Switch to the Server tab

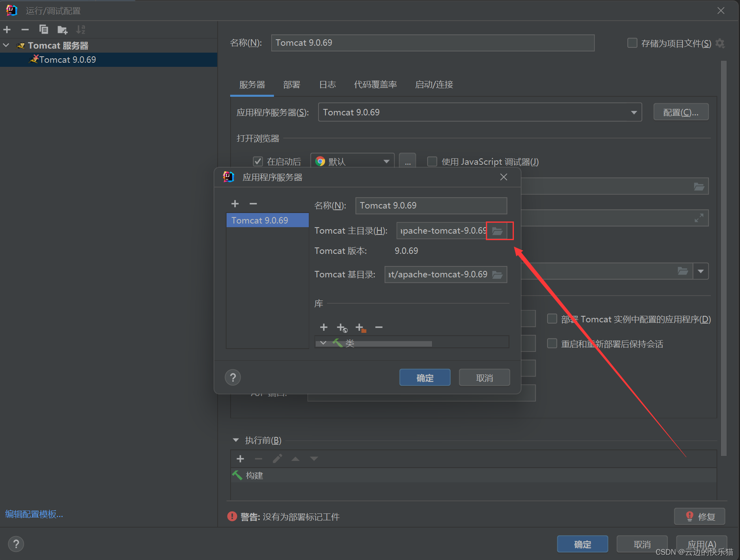(252, 85)
